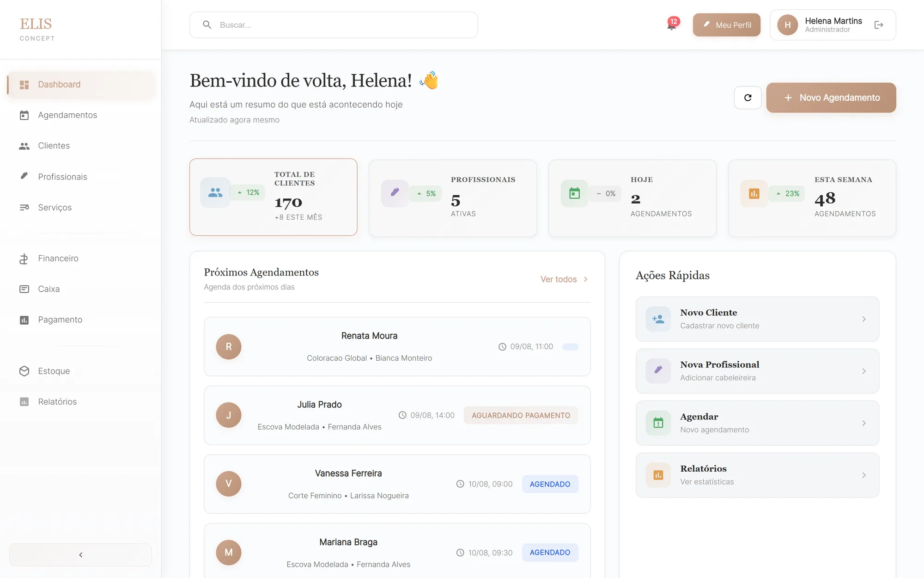Click the H avatar of Helena Martins
This screenshot has width=924, height=578.
tap(788, 25)
